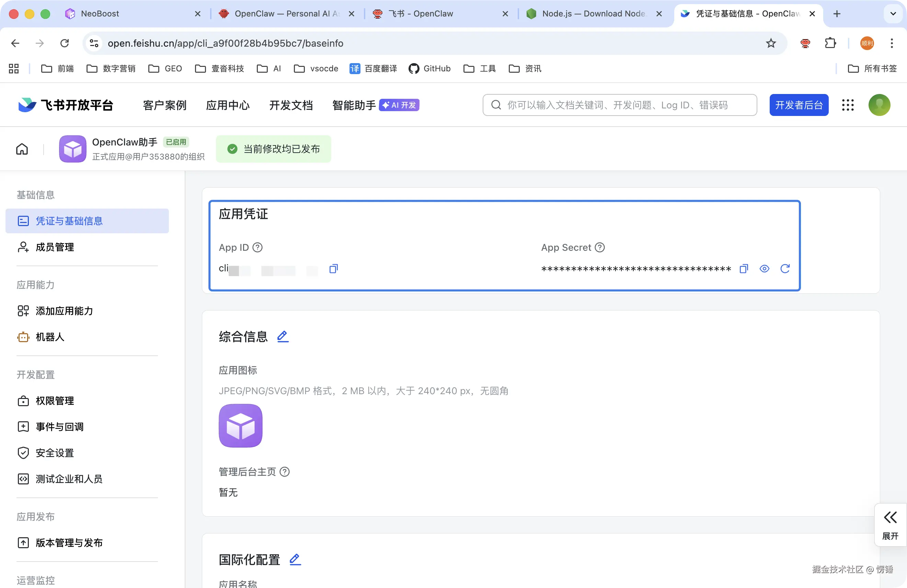Image resolution: width=907 pixels, height=588 pixels.
Task: Click the documentation search field
Action: (619, 105)
